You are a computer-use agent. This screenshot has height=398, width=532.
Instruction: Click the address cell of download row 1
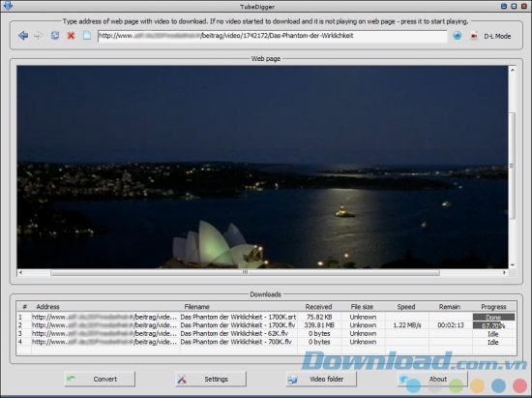pyautogui.click(x=104, y=317)
